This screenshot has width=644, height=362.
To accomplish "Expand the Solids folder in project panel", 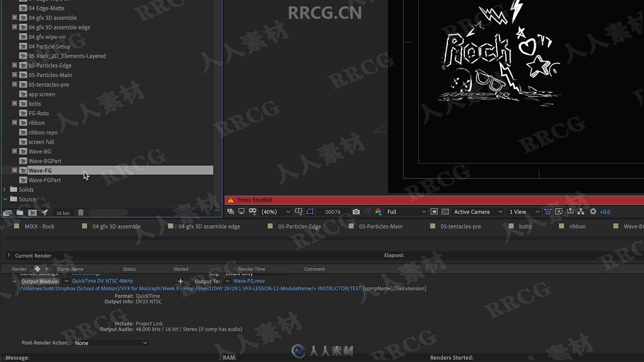I will (5, 189).
